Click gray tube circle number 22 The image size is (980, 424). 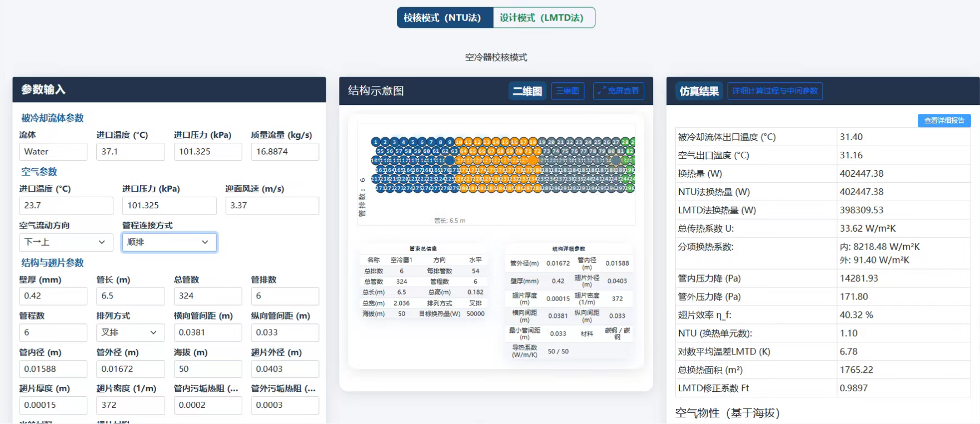click(570, 142)
